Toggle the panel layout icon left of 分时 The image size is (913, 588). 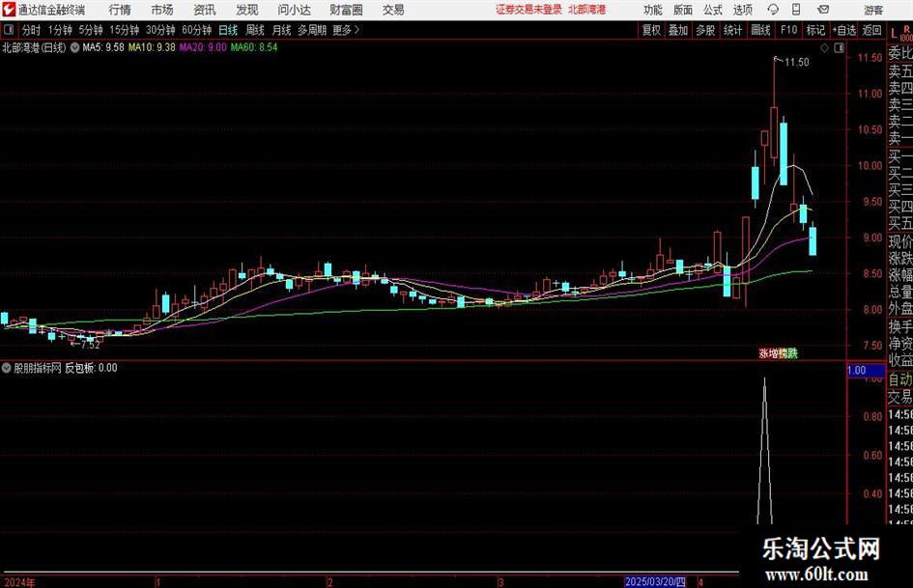pos(9,30)
